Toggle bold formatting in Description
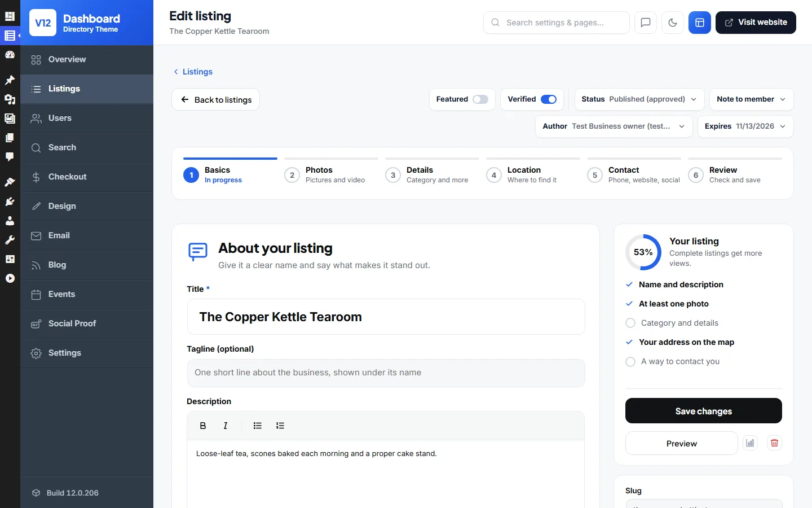 [203, 426]
